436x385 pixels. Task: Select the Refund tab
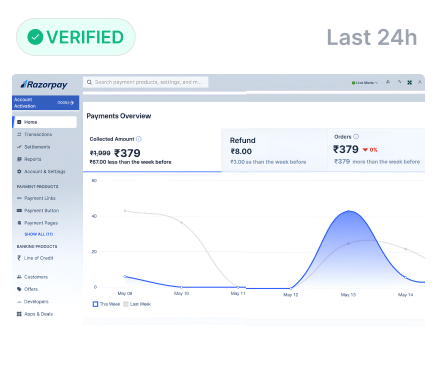point(274,150)
